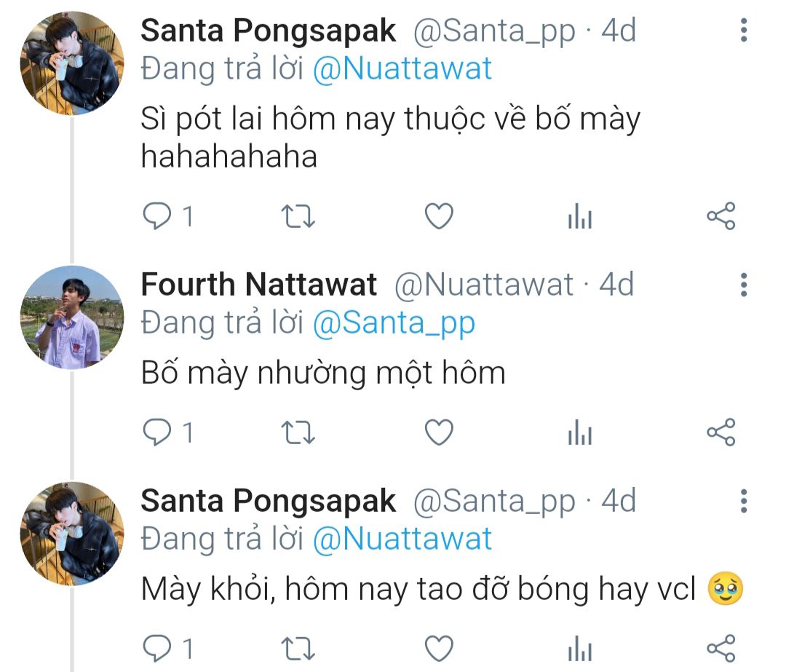Open more options for Fourth Nattawat's tweet
Viewport: 786px width, 672px height.
[743, 284]
